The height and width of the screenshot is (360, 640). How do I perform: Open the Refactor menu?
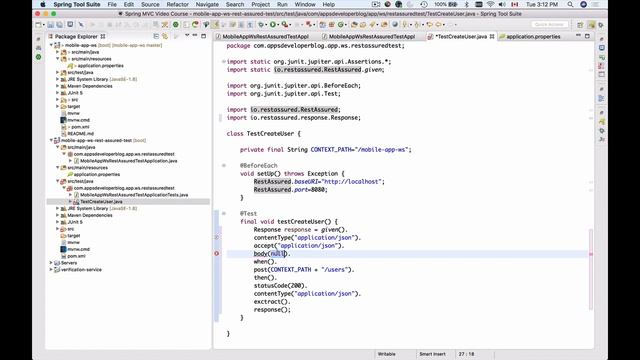[178, 4]
